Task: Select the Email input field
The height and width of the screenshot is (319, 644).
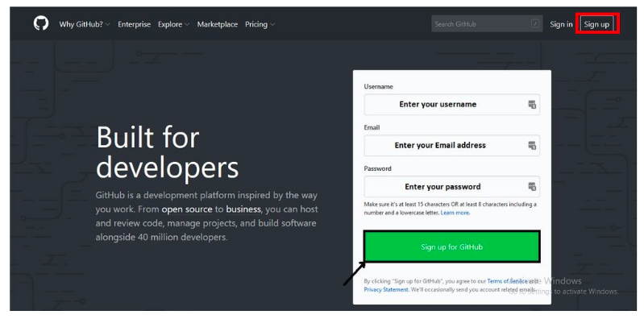Action: (x=452, y=145)
